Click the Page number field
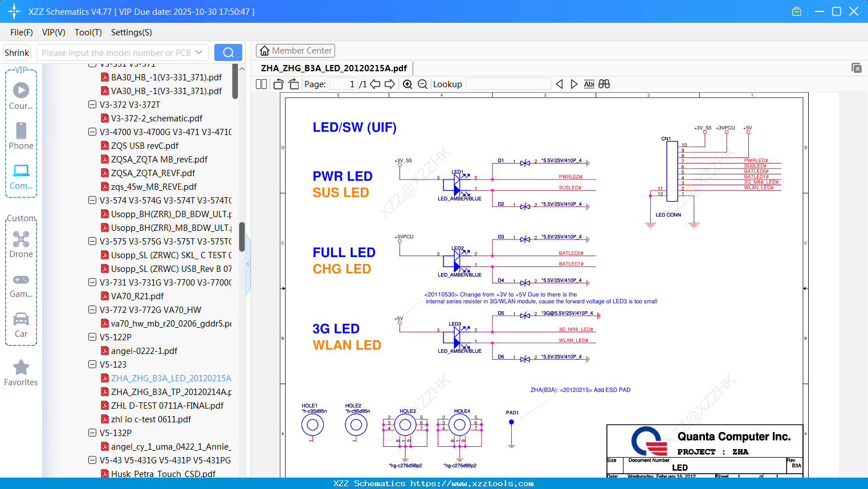The height and width of the screenshot is (489, 868). pyautogui.click(x=343, y=84)
